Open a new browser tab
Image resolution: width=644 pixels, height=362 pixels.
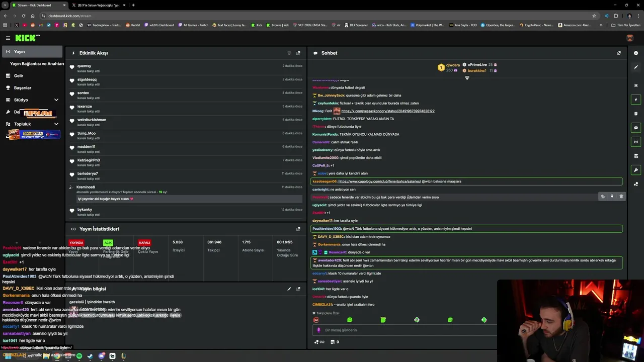point(133,5)
